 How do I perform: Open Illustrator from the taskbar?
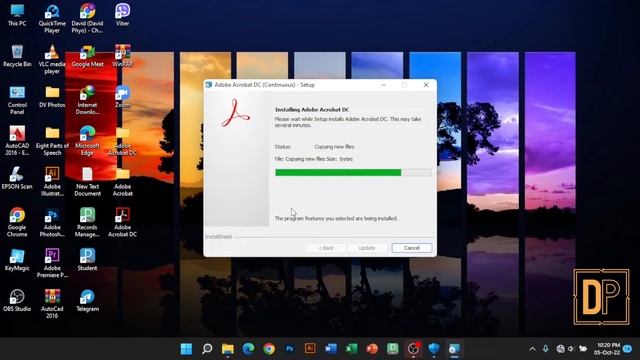click(x=310, y=349)
